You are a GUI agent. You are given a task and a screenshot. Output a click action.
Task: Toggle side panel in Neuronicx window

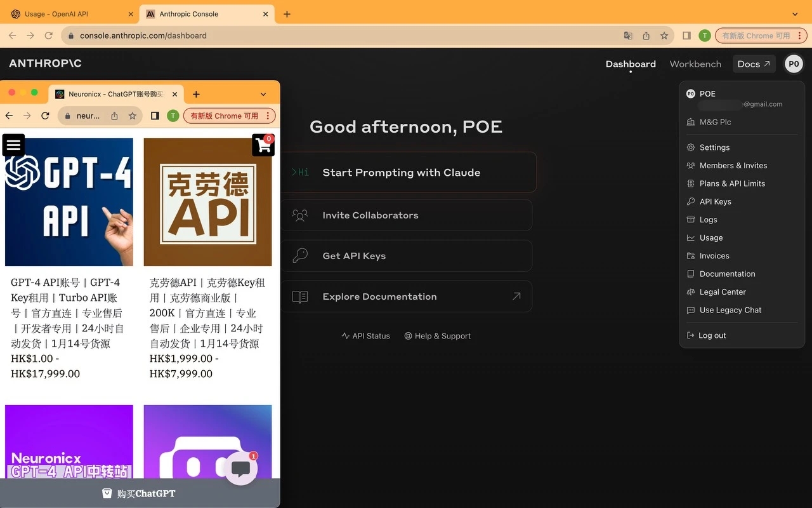coord(155,116)
